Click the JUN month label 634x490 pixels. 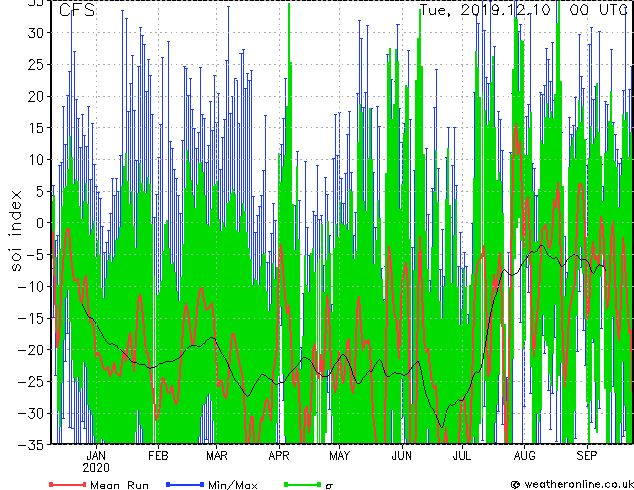click(x=402, y=456)
